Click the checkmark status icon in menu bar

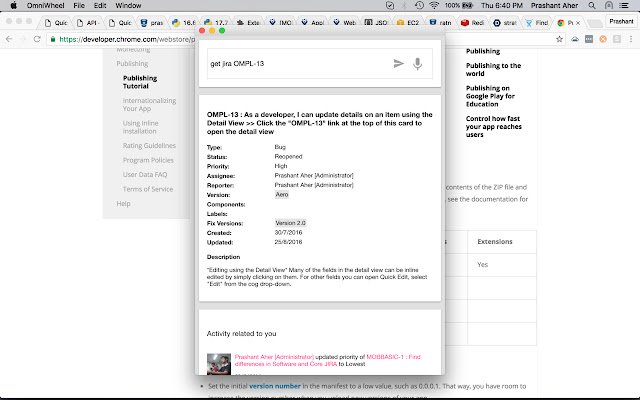click(390, 5)
